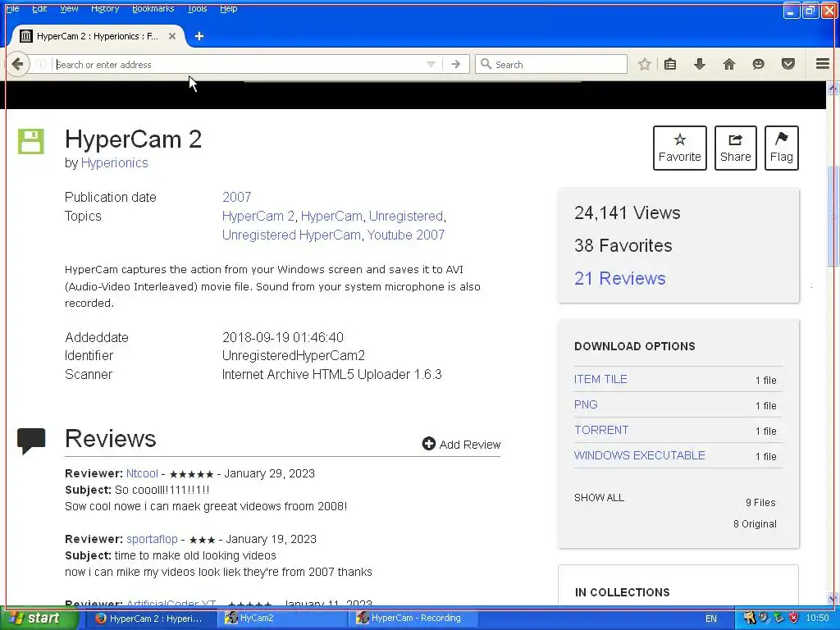Click the UnregisteredHyperCam2 identifier text
Screen dimensions: 840x630
(x=294, y=356)
